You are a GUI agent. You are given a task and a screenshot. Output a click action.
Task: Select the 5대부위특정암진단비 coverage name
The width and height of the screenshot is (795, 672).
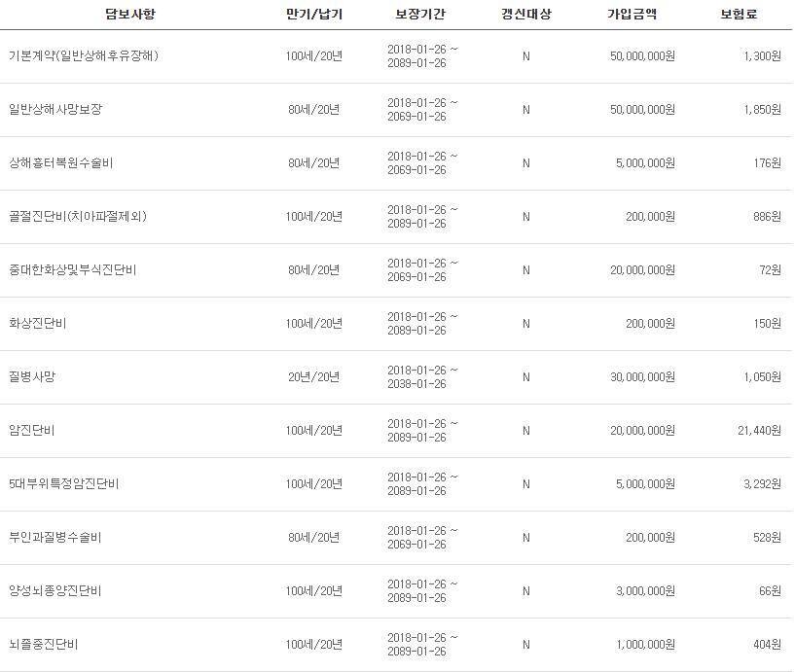pyautogui.click(x=63, y=484)
